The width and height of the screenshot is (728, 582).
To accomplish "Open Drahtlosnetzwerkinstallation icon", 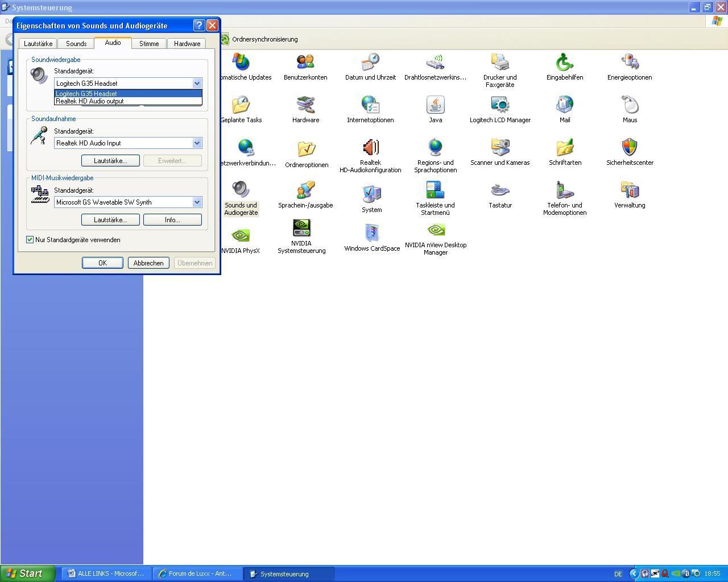I will coord(435,67).
